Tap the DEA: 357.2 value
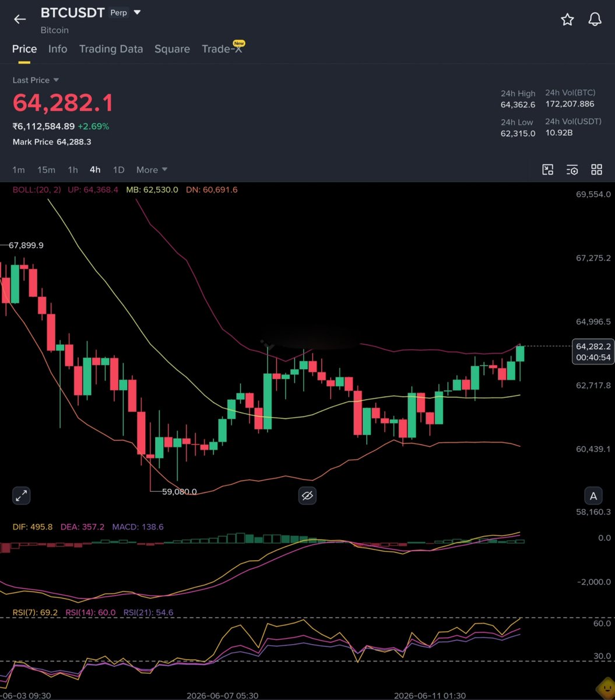 82,527
